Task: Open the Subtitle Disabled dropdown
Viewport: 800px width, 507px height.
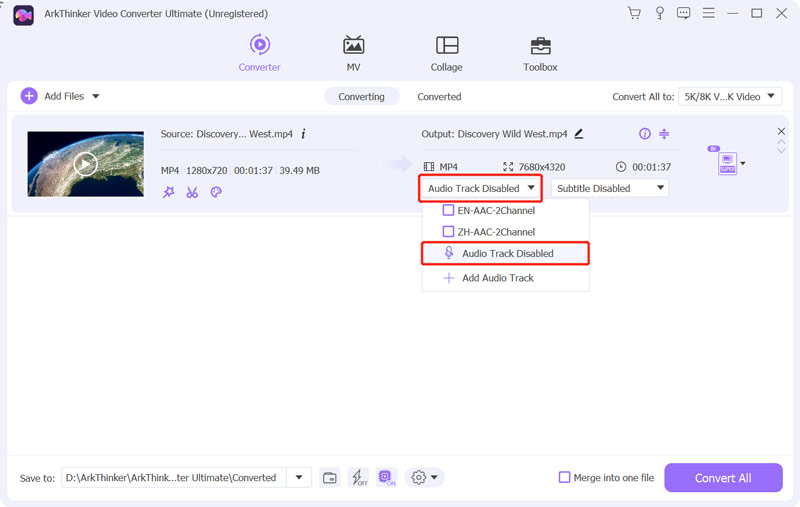Action: coord(610,188)
